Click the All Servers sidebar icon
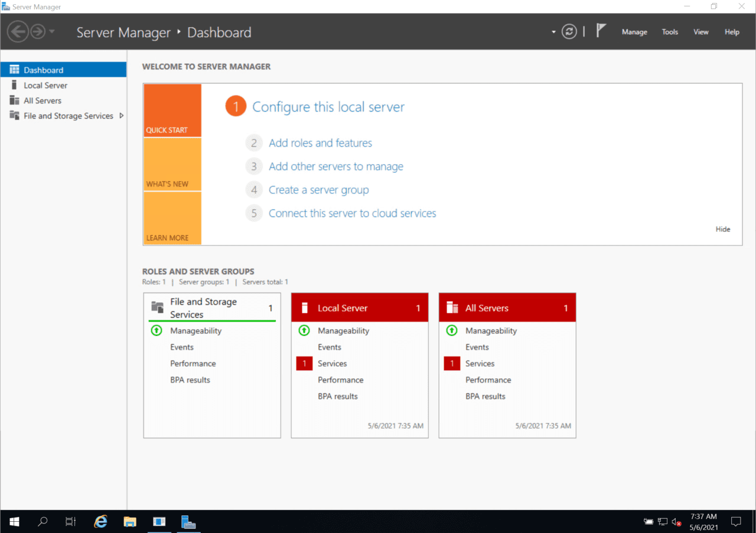The width and height of the screenshot is (756, 533). click(x=14, y=100)
